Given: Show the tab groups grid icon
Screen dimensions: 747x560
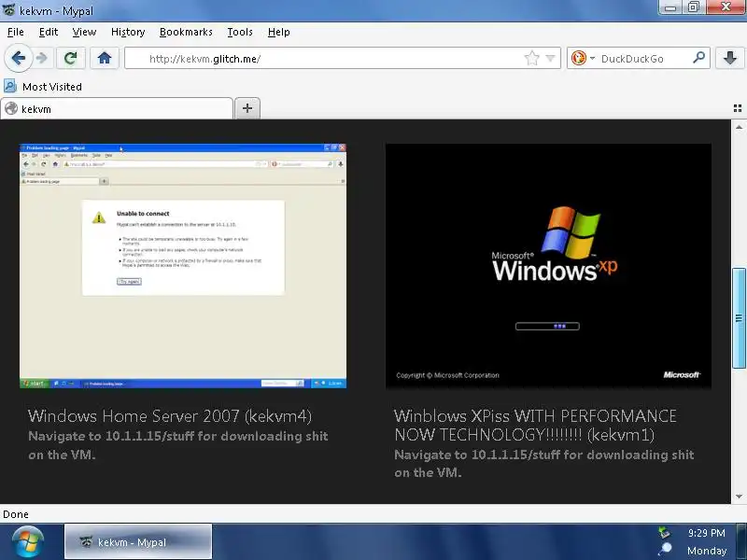Looking at the screenshot, I should (738, 108).
